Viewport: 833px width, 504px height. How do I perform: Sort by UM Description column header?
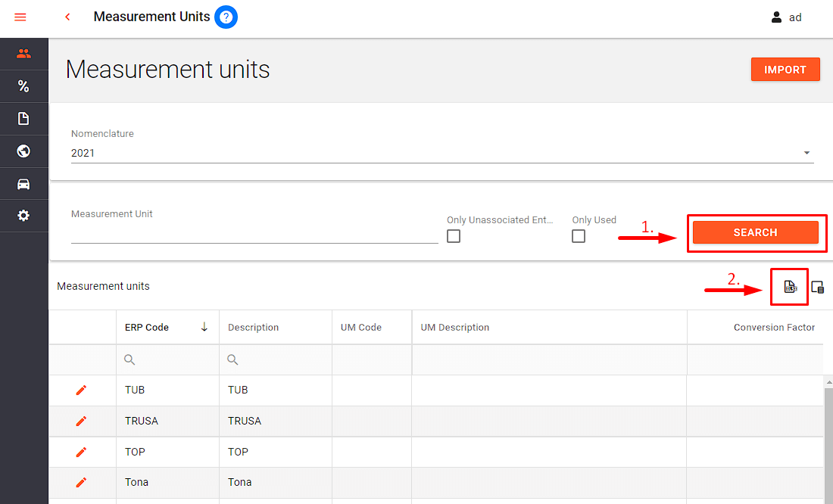[x=455, y=327]
